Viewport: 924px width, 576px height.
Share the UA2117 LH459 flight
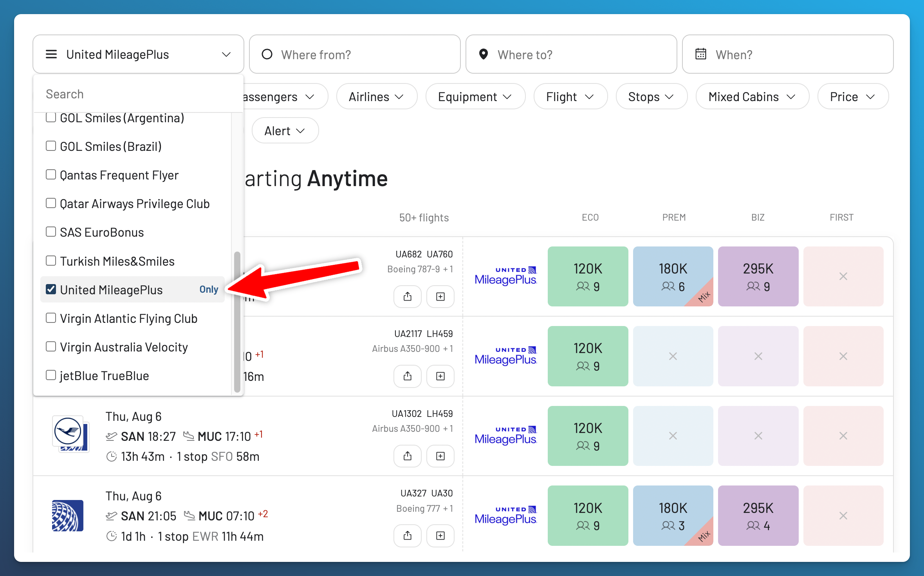(408, 376)
